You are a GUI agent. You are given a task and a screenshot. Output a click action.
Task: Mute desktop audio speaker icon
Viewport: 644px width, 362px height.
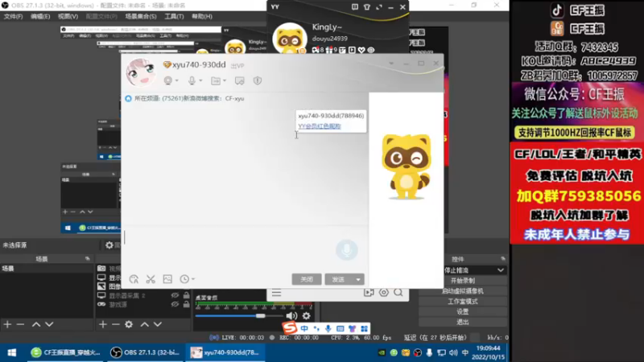point(291,315)
